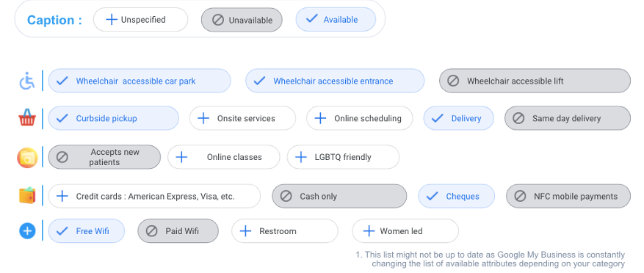Click the red shopping basket icon
This screenshot has height=273, width=644.
(27, 117)
